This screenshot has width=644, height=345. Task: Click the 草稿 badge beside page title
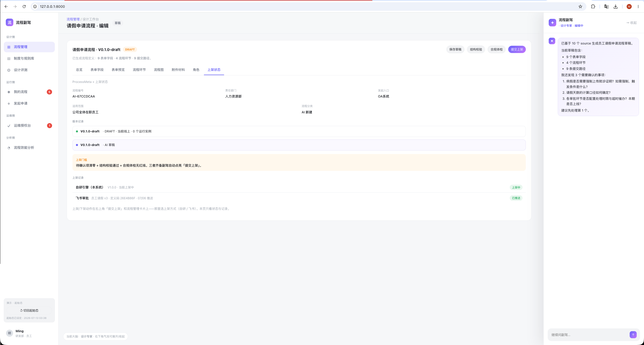(x=118, y=23)
